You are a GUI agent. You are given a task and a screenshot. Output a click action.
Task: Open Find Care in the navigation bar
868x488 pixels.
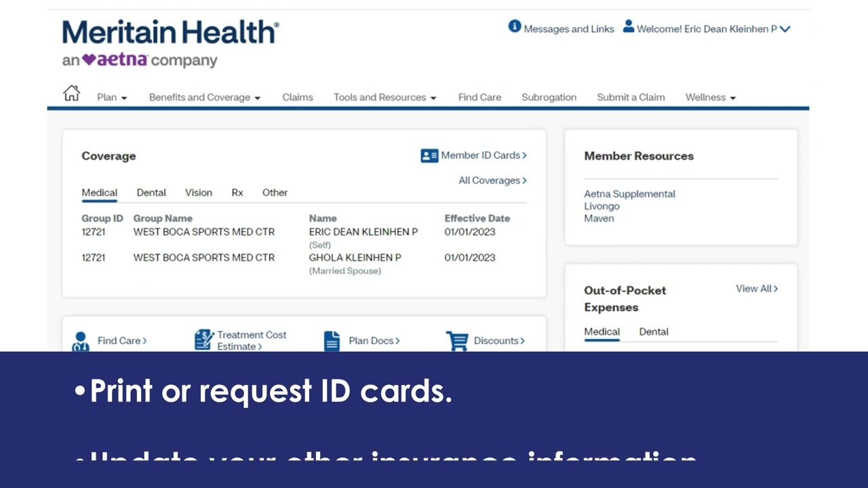pyautogui.click(x=479, y=98)
